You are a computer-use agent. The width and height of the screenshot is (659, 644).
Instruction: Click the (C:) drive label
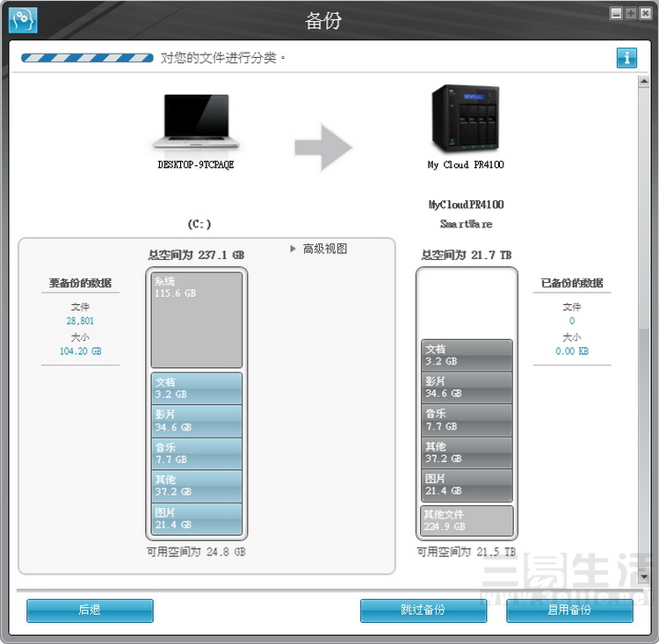[199, 224]
